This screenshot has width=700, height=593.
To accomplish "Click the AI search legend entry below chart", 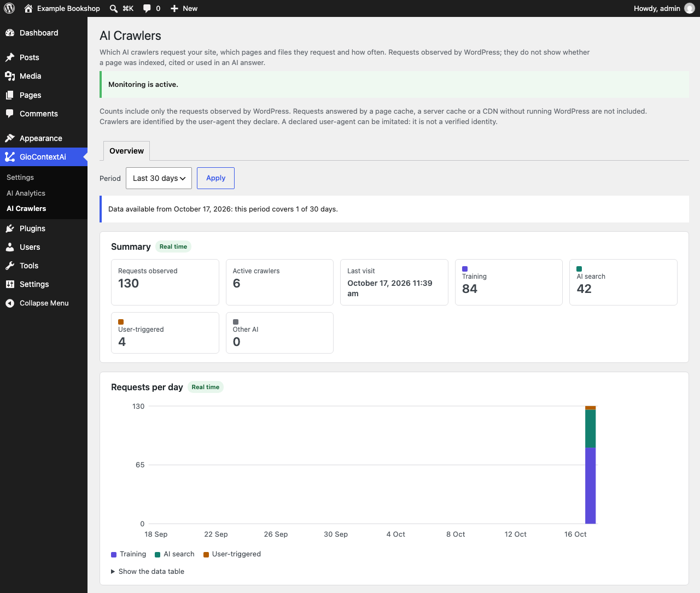I will coord(174,554).
